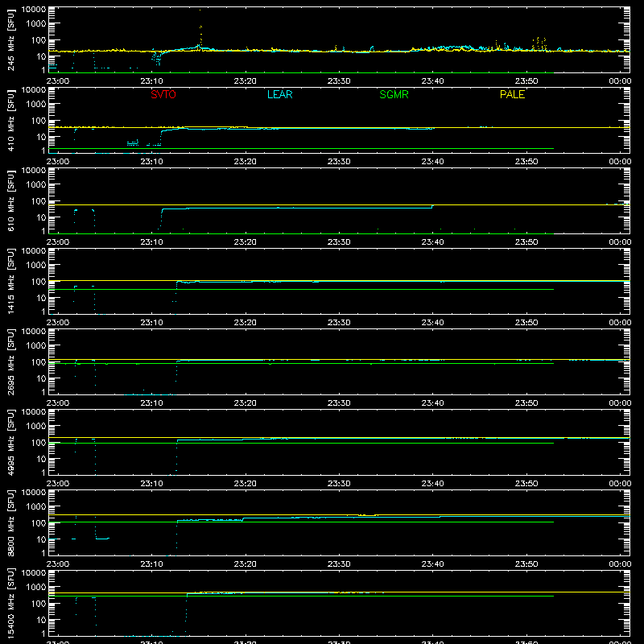Click the 23:30 tick under the 410 MHz plot
644x644 pixels.
click(x=339, y=162)
